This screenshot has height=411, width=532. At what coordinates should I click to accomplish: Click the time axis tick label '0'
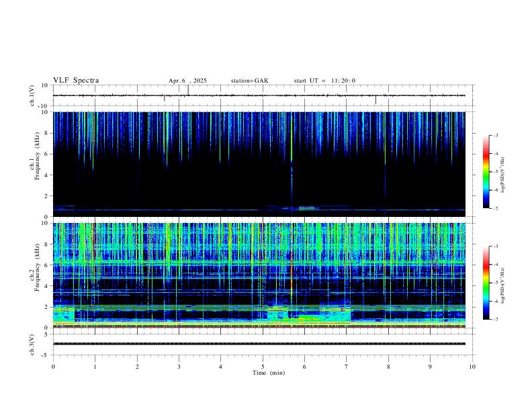pos(53,367)
